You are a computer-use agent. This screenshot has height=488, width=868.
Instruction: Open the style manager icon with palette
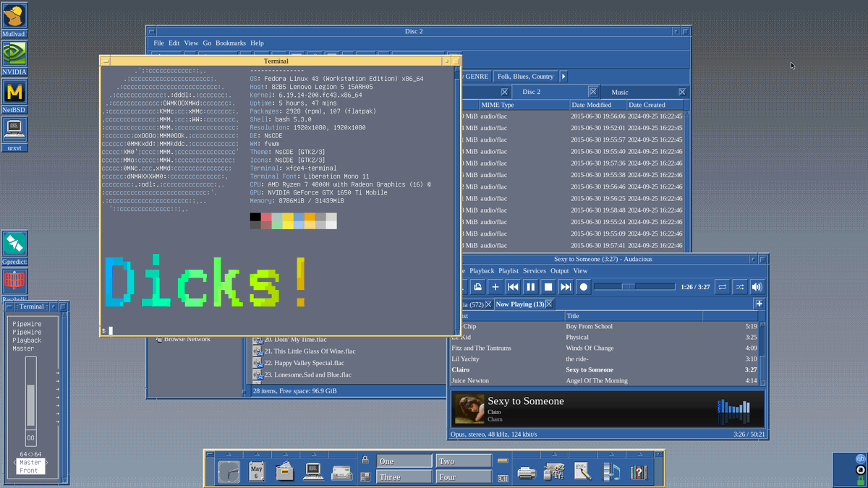click(554, 472)
